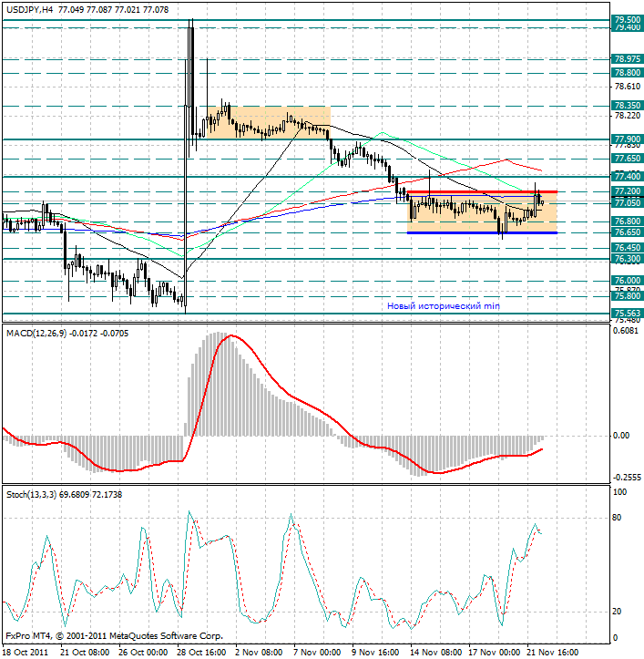The height and width of the screenshot is (659, 644).
Task: Click the 26 Oct 00:00 time label
Action: [x=144, y=653]
